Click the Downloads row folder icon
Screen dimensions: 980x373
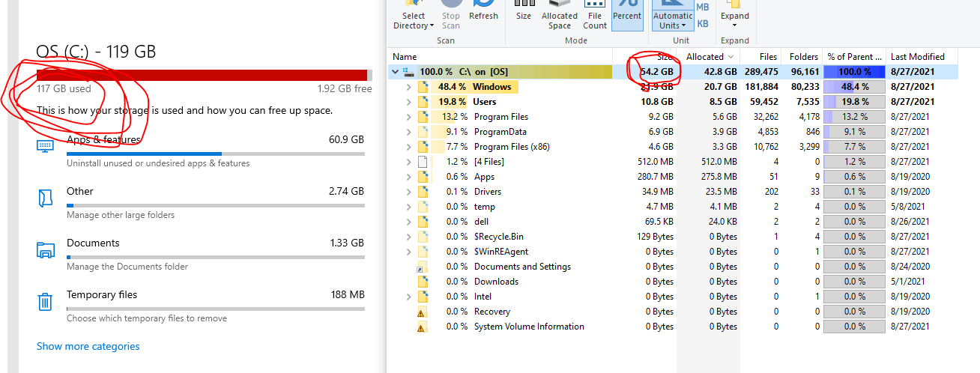[423, 282]
